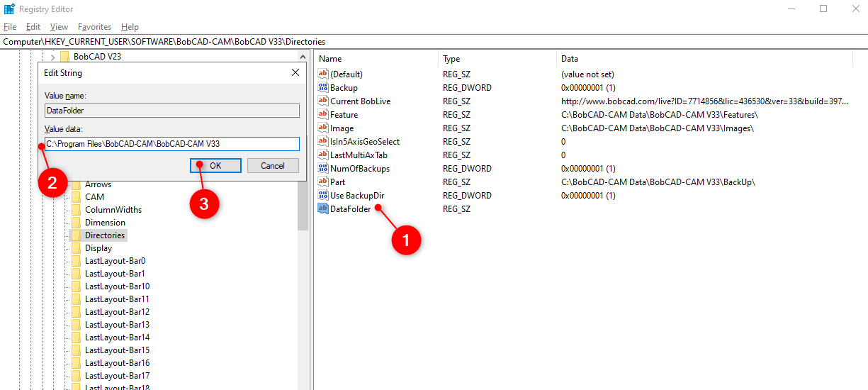
Task: Open the Favorites menu
Action: [x=95, y=27]
